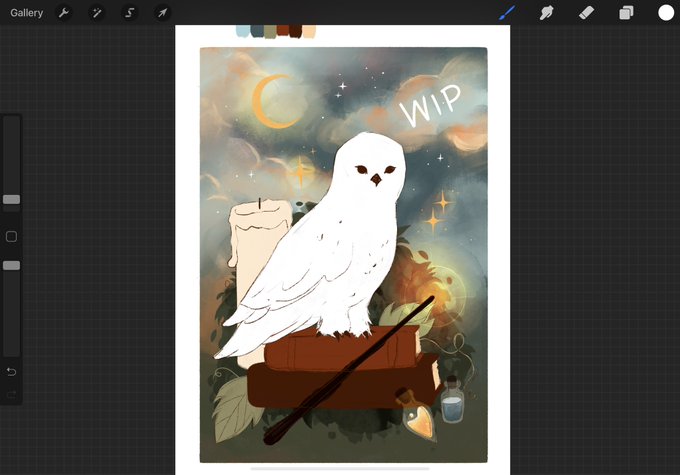The width and height of the screenshot is (680, 475).
Task: Click the brush size slider handle
Action: tap(12, 200)
